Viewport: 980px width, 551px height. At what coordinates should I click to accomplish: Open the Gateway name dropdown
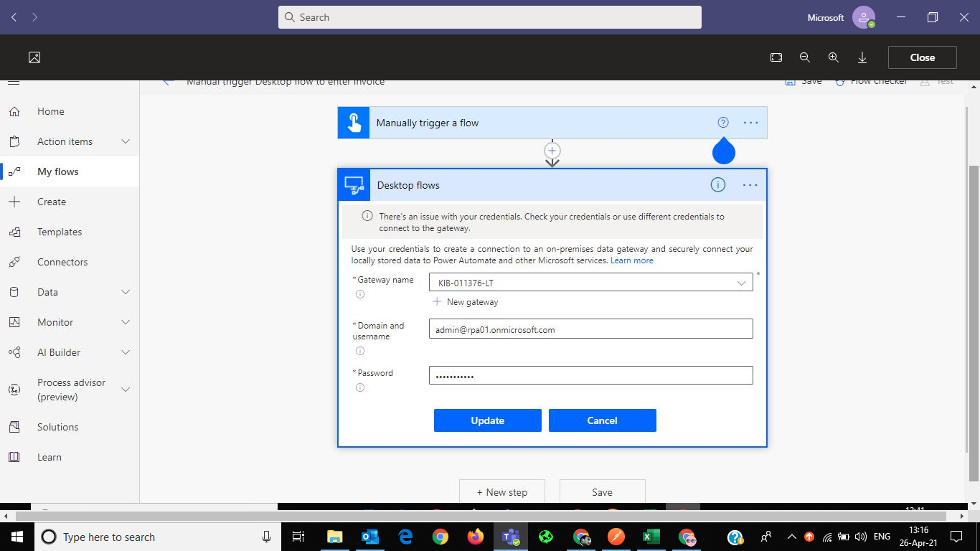tap(591, 283)
